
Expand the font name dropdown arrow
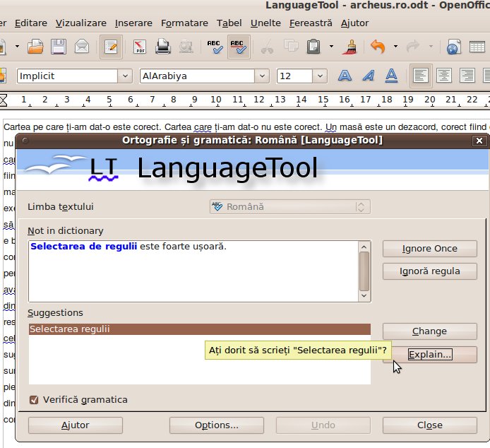262,76
